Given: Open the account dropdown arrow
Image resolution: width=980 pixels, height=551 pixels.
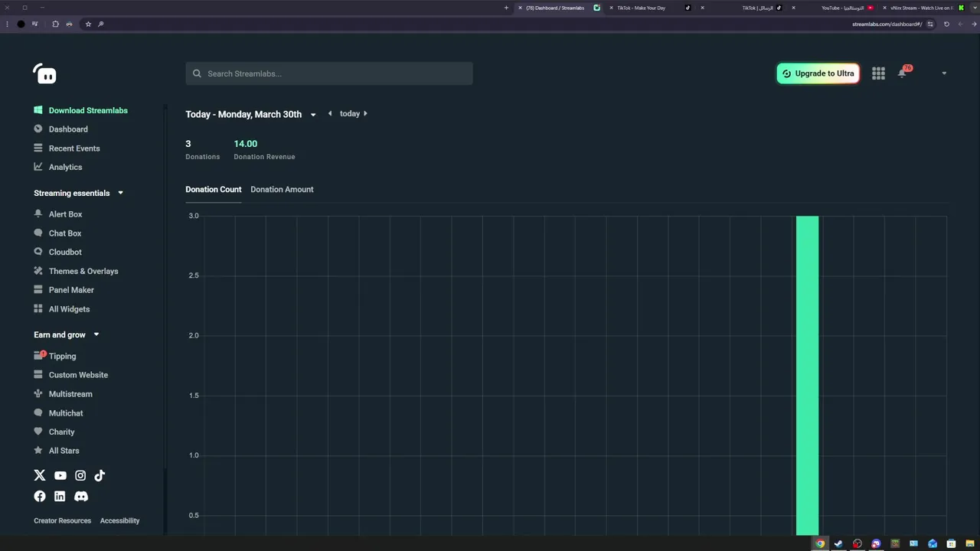Looking at the screenshot, I should (944, 73).
